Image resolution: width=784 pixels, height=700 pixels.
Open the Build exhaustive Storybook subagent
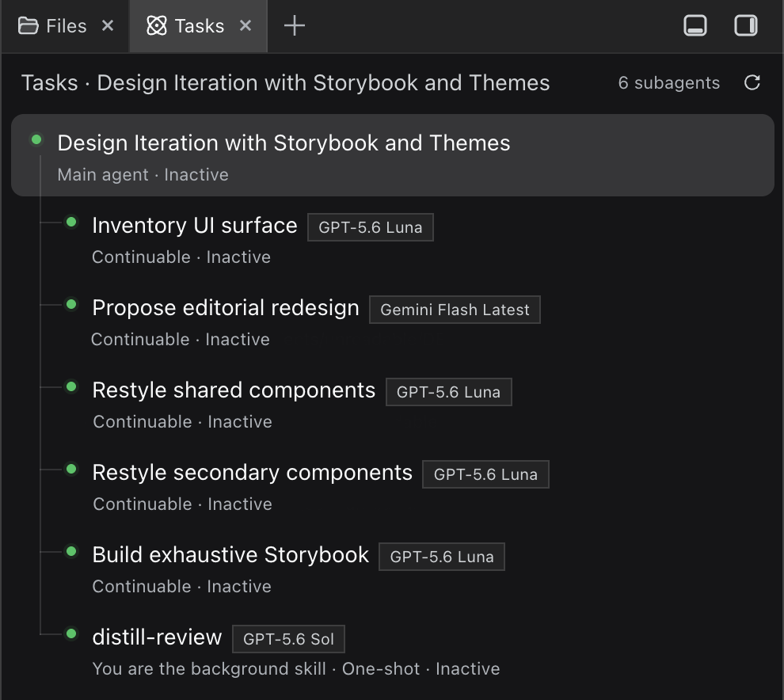point(230,555)
